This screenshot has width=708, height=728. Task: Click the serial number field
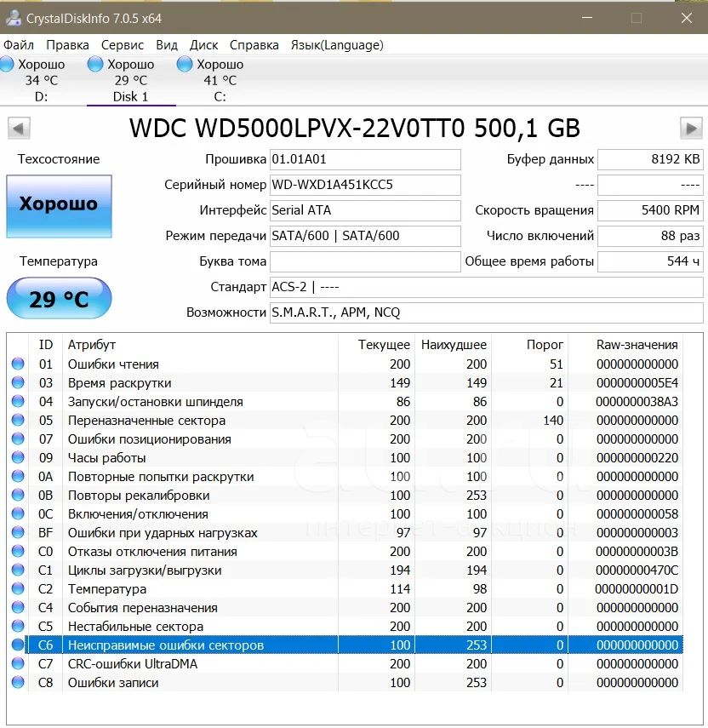pyautogui.click(x=365, y=185)
